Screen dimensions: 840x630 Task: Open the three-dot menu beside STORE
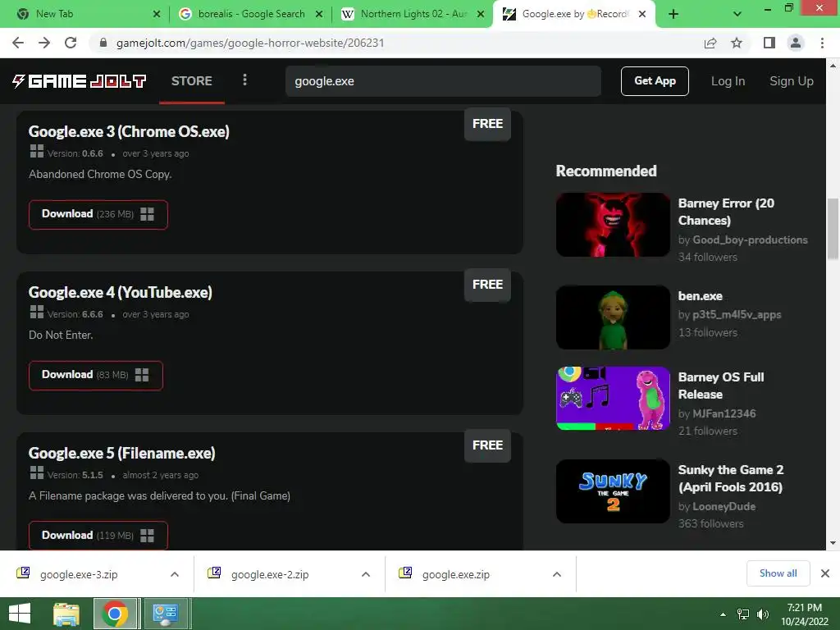click(244, 80)
